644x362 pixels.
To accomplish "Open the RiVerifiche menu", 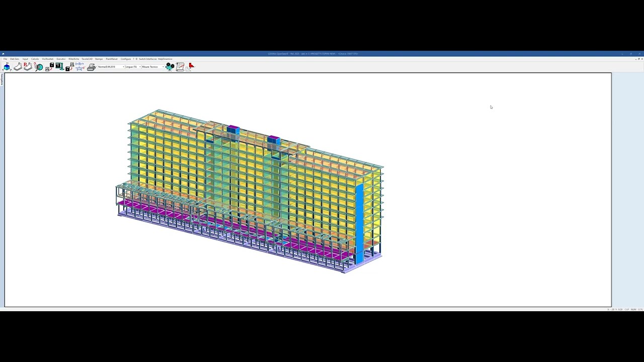I will point(73,59).
